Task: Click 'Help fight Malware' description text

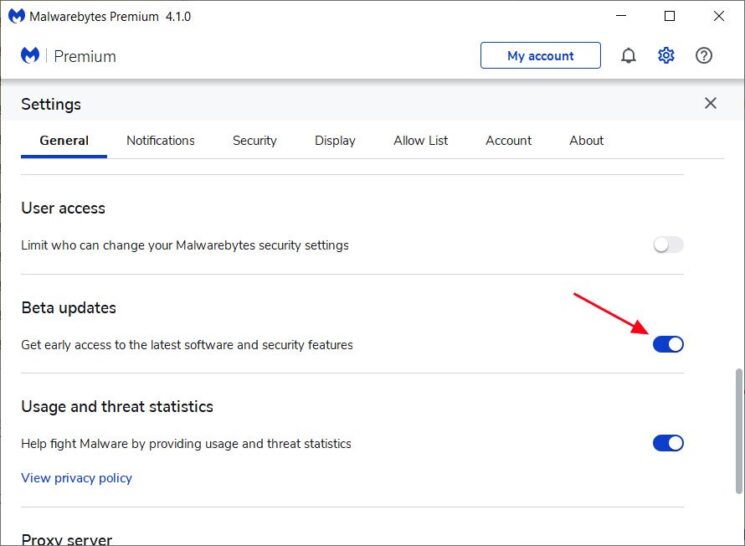Action: click(x=186, y=443)
